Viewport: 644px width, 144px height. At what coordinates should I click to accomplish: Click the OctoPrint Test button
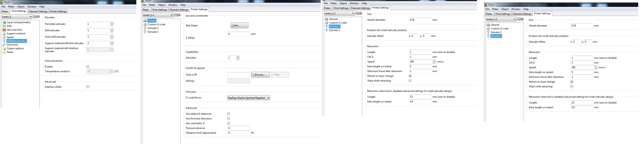pos(280,75)
